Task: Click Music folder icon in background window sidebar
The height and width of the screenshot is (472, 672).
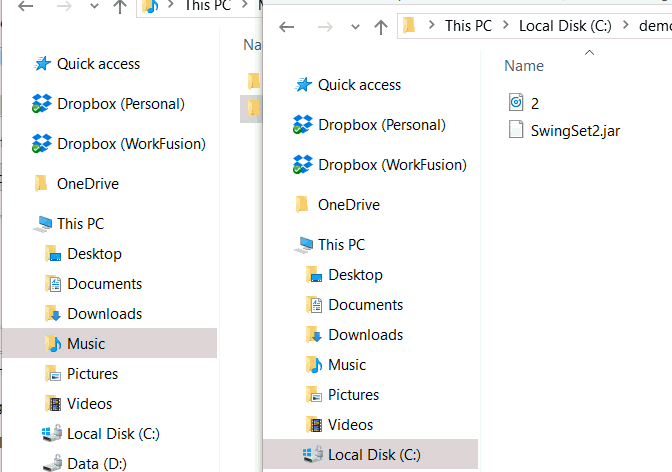Action: [54, 343]
